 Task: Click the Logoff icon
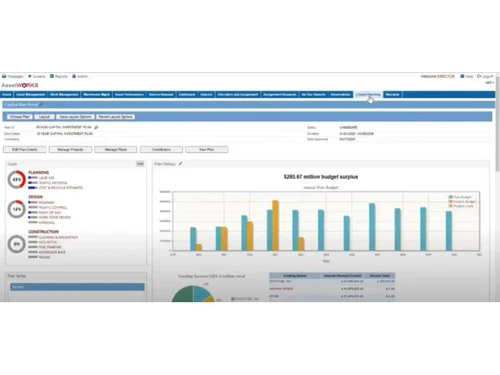tap(479, 76)
